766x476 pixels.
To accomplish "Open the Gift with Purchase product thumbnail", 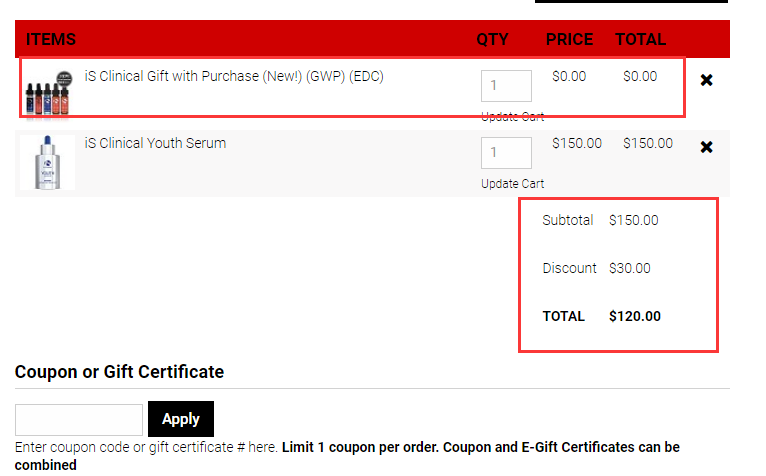I will pyautogui.click(x=49, y=92).
